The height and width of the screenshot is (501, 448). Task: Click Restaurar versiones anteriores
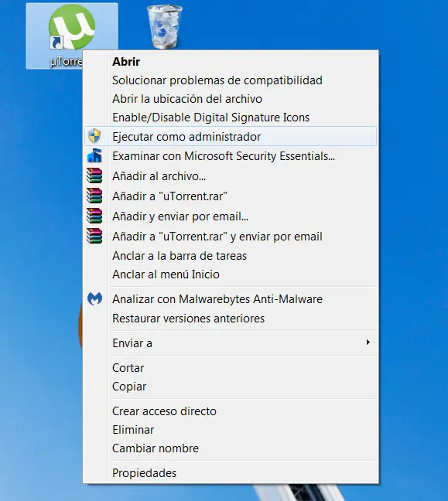coord(231,319)
